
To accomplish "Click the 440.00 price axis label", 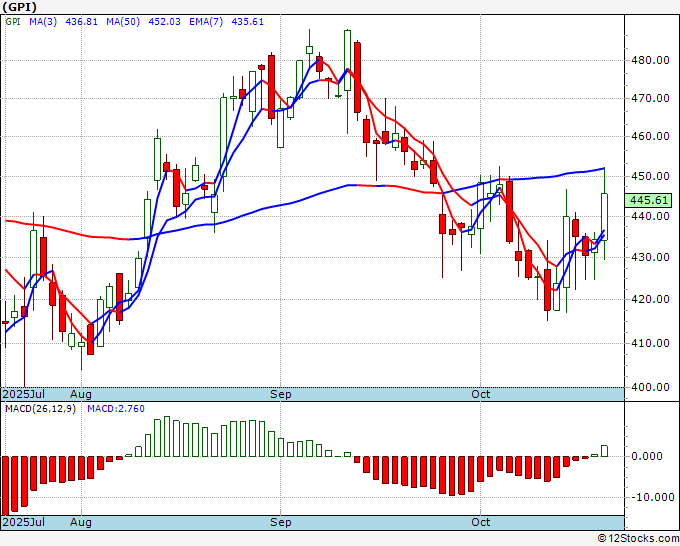I will [650, 216].
